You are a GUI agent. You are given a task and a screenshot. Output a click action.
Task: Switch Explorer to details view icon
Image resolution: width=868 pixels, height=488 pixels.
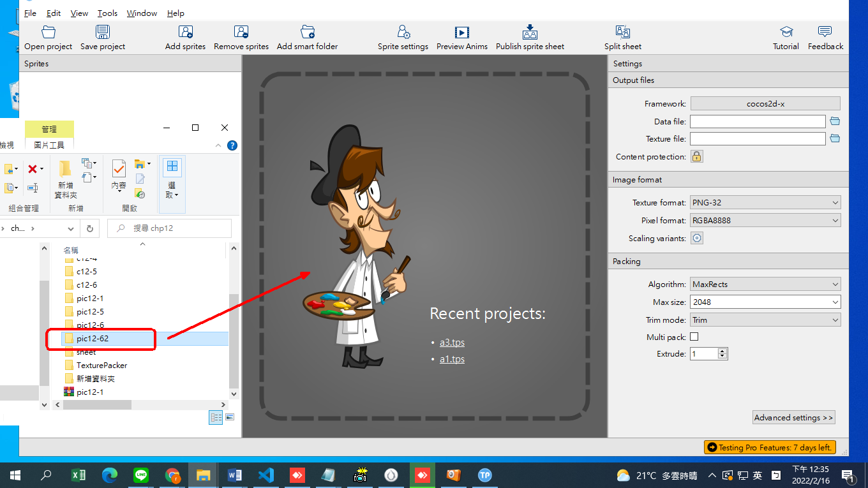click(x=216, y=417)
